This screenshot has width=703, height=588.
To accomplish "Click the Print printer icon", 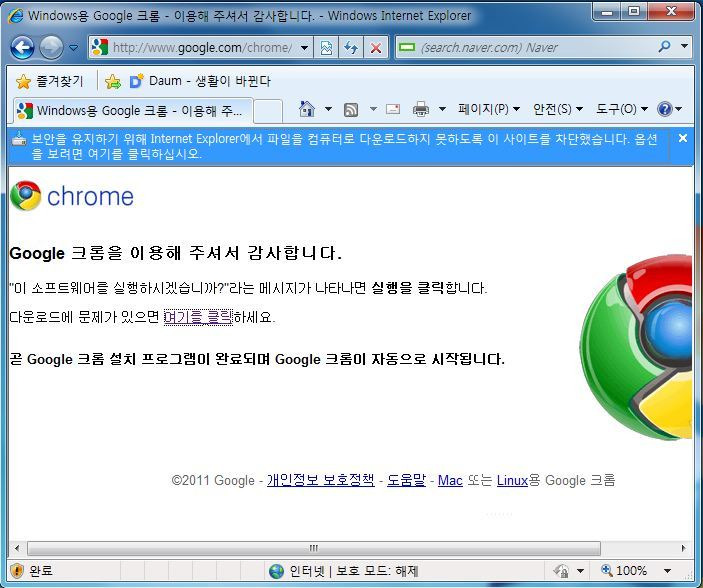I will coord(421,109).
